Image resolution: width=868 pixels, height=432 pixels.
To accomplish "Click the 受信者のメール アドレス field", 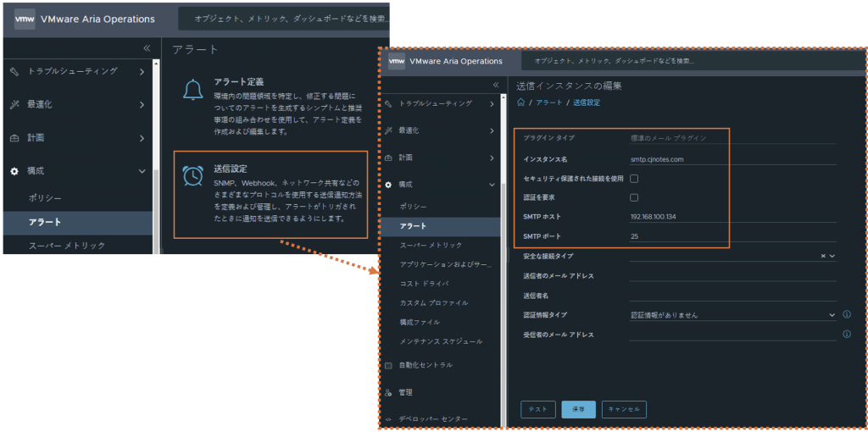I will point(733,335).
